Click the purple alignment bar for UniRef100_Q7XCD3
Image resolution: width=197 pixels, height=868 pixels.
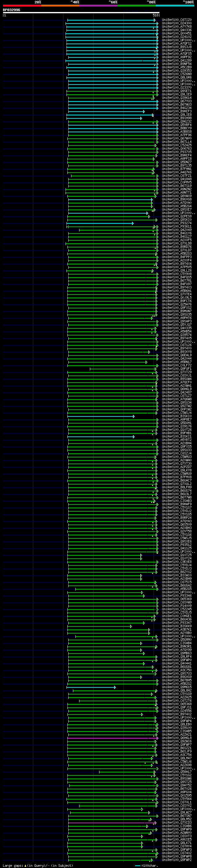[x=112, y=823]
